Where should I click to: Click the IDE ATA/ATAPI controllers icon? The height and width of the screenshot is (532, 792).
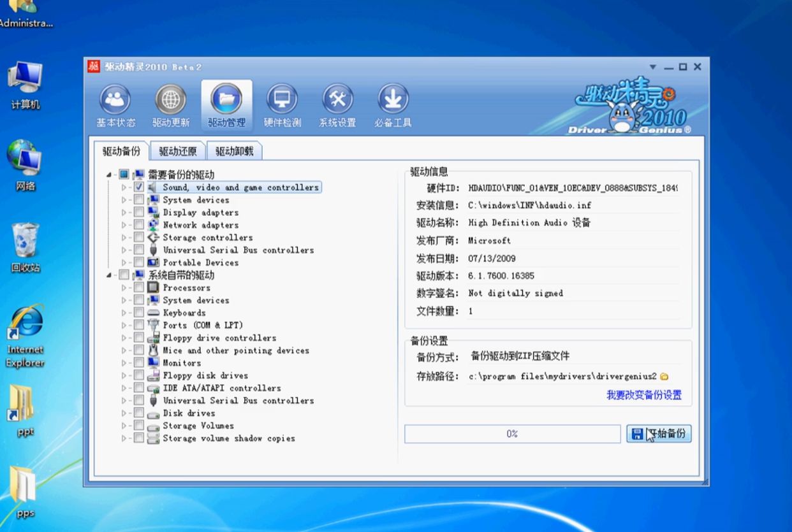coord(153,388)
